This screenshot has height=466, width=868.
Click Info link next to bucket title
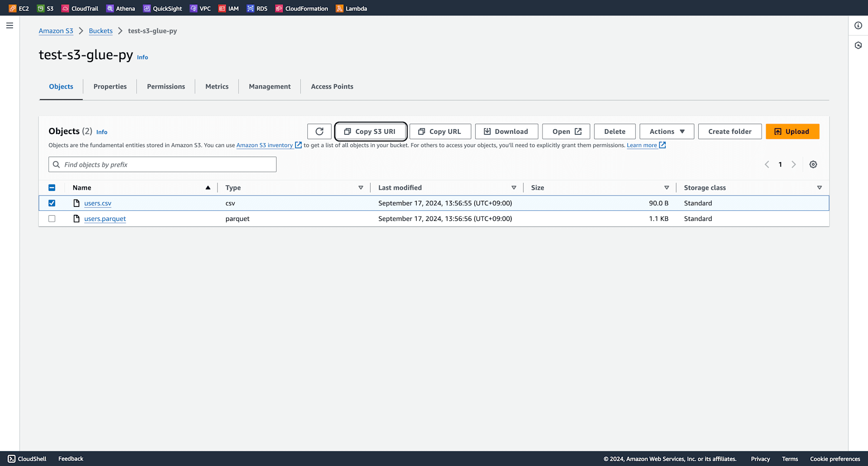coord(142,57)
